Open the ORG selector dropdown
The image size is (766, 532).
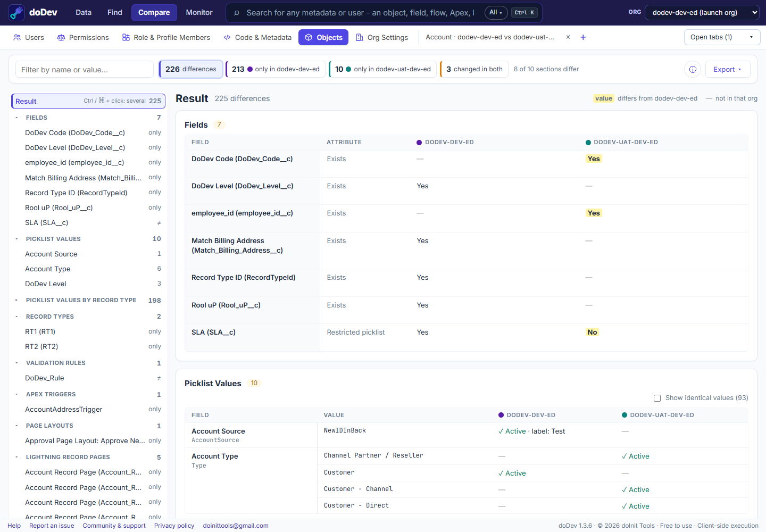coord(702,13)
